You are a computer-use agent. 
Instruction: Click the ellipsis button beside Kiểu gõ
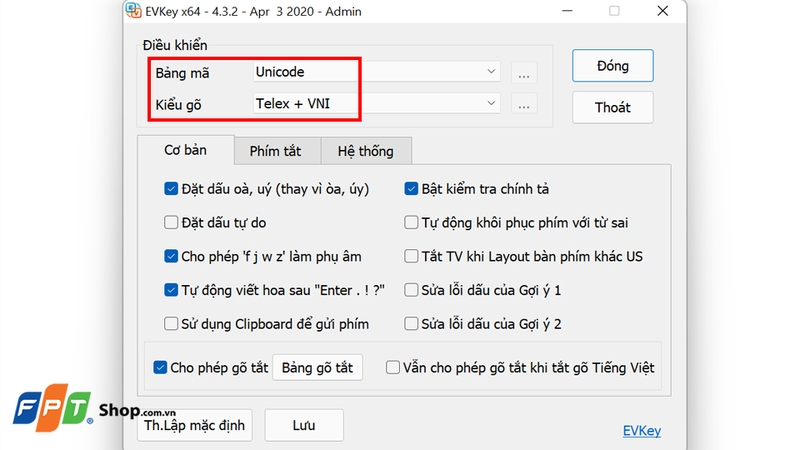(525, 104)
